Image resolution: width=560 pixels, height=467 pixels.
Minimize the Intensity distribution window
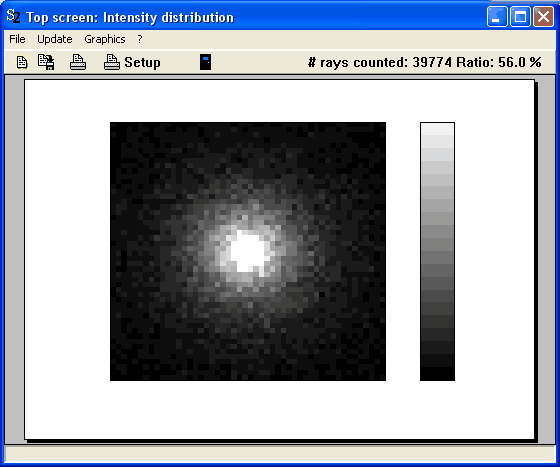(497, 16)
